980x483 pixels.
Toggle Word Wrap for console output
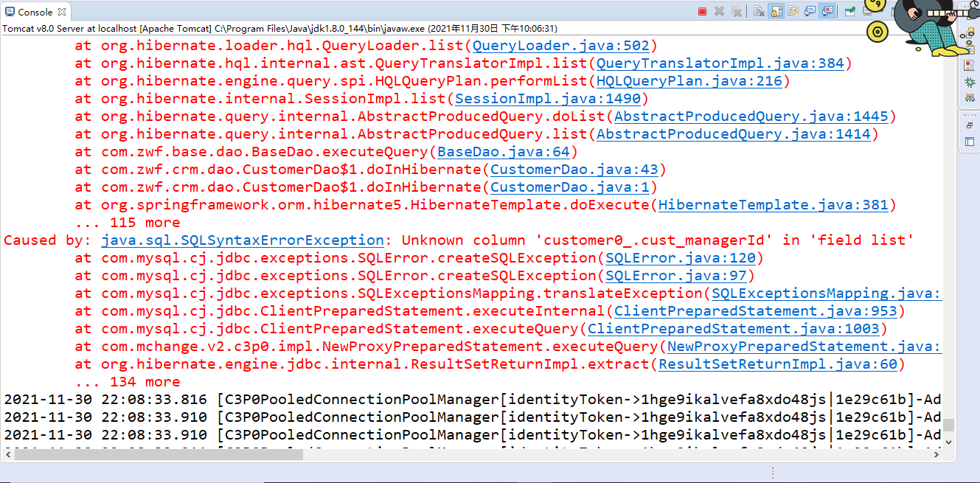tap(793, 11)
